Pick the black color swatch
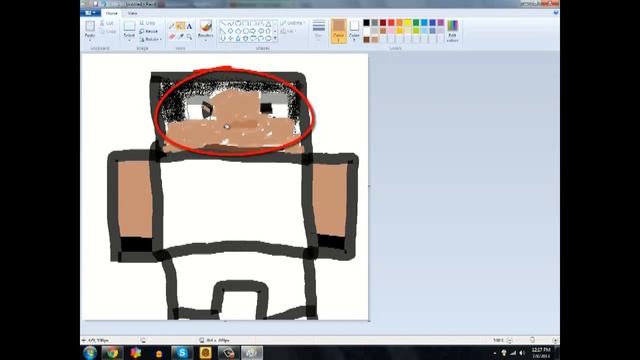The width and height of the screenshot is (640, 360). click(x=367, y=22)
